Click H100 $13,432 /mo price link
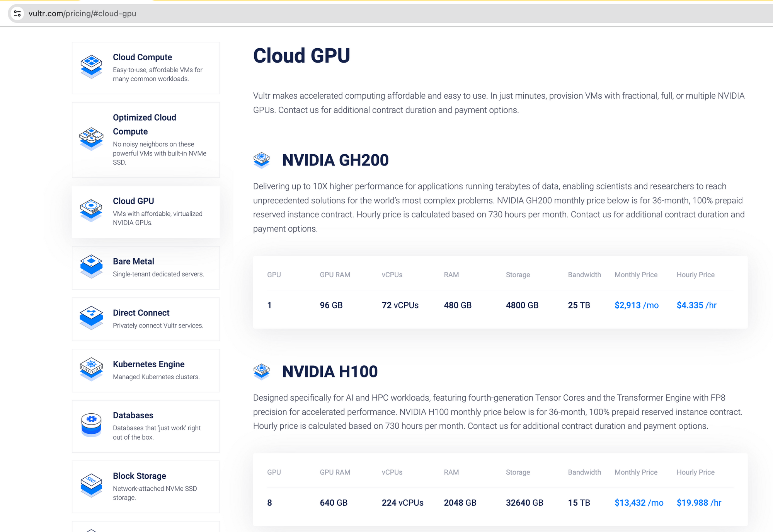The height and width of the screenshot is (532, 773). (x=638, y=503)
